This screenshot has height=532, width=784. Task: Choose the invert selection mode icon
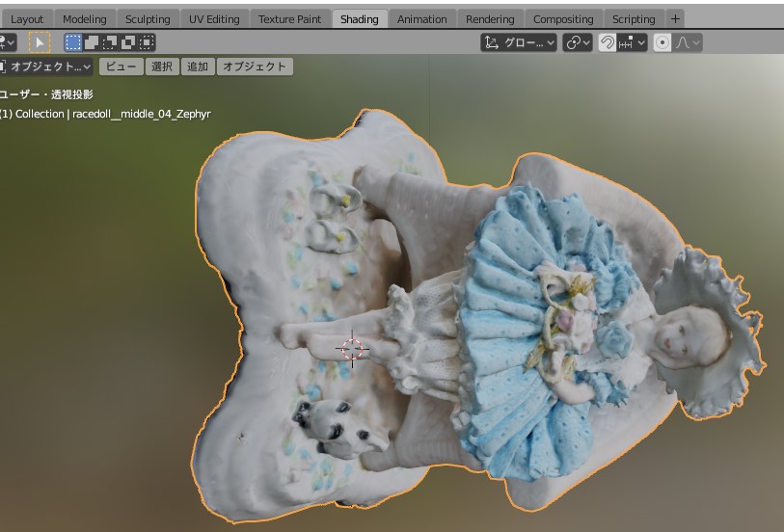128,42
